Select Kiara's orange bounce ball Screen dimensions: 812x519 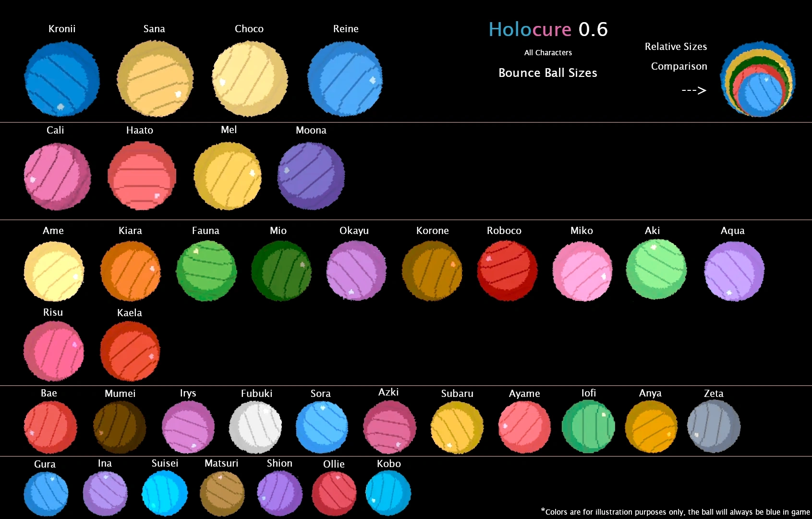point(131,272)
